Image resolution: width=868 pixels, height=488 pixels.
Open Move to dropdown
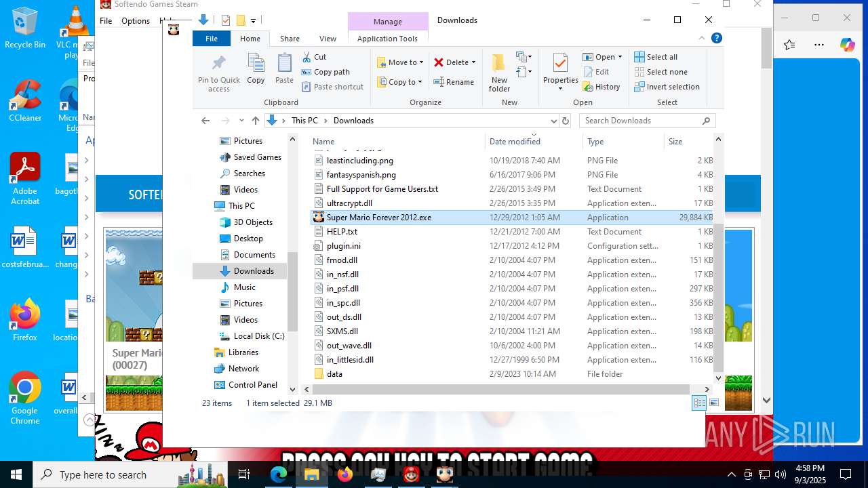(x=400, y=62)
